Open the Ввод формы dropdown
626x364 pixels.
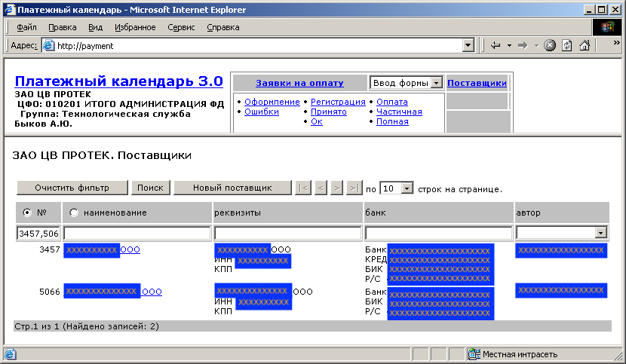(437, 83)
